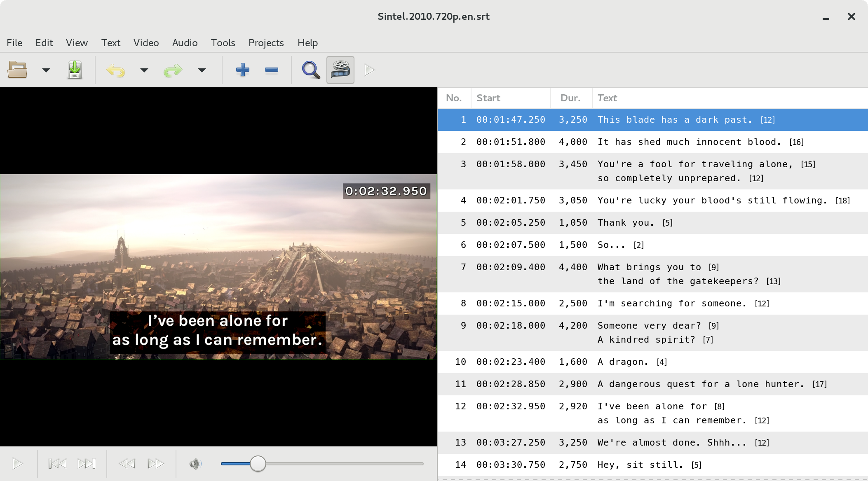Expand the recent files dropdown next to Open
Viewport: 868px width, 481px height.
pos(46,70)
